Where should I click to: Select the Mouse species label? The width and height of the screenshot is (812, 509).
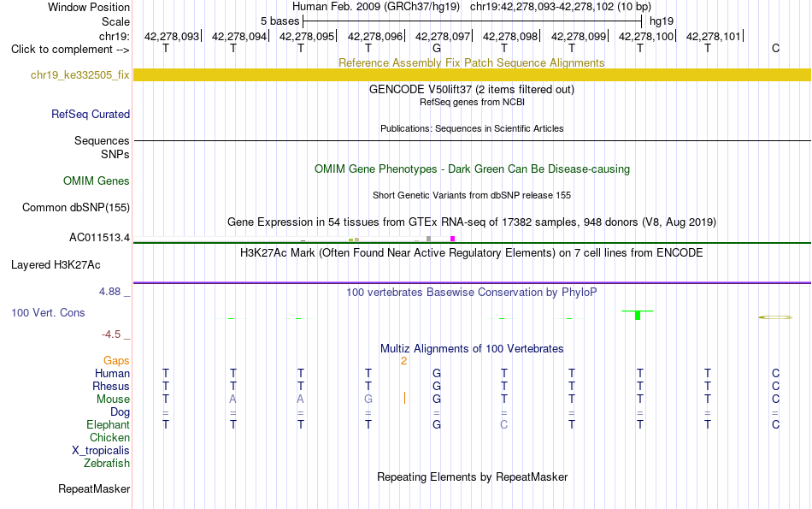tap(113, 400)
